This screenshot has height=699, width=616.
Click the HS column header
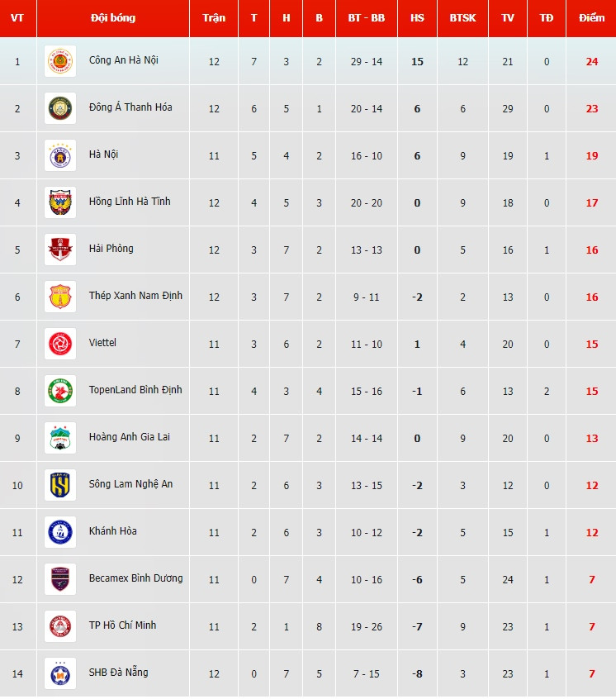[x=417, y=18]
